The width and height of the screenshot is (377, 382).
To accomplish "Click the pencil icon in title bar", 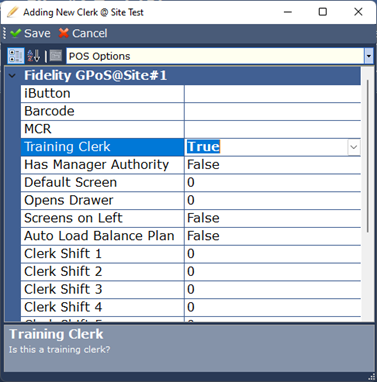I will click(13, 12).
